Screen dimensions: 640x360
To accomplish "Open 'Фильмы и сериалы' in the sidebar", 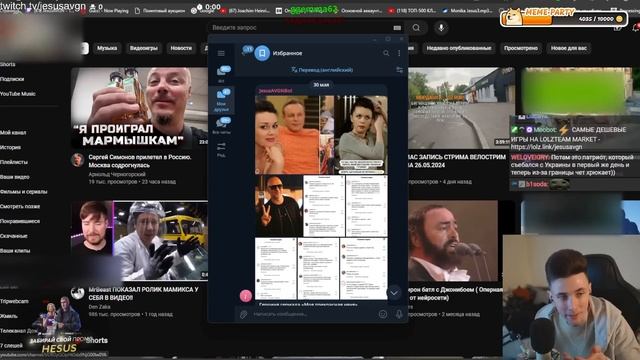I will (23, 191).
